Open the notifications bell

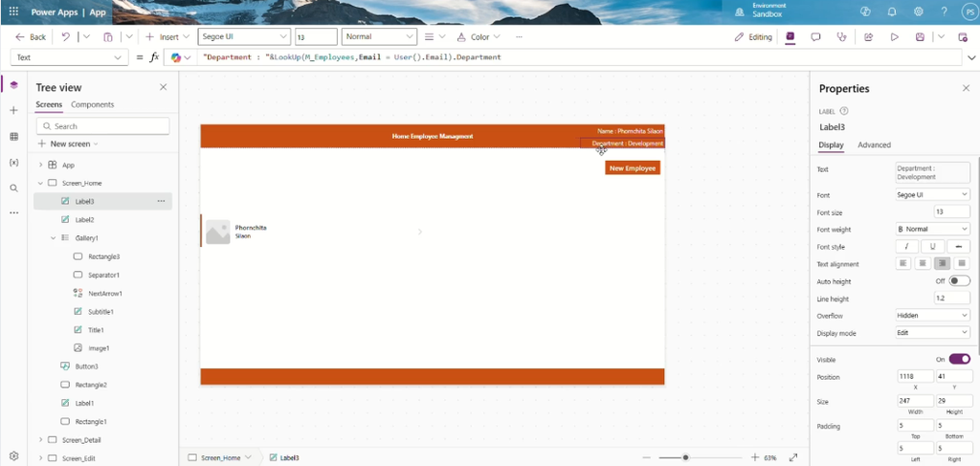[x=892, y=11]
